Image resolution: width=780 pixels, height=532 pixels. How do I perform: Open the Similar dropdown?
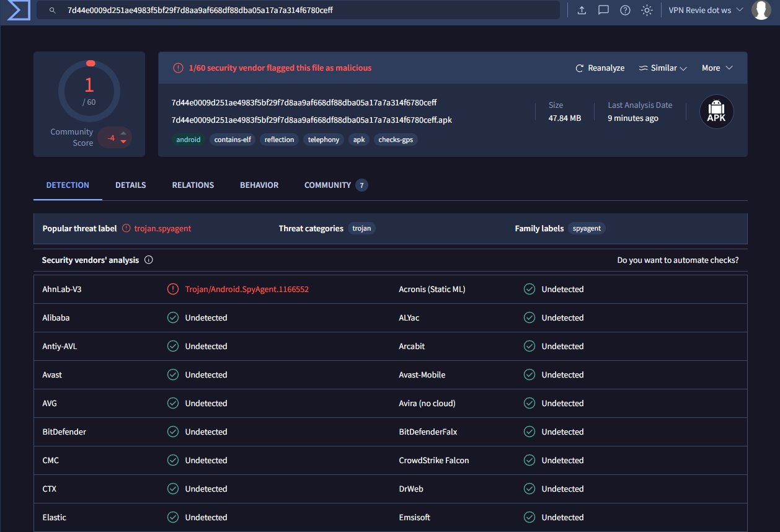[x=663, y=68]
